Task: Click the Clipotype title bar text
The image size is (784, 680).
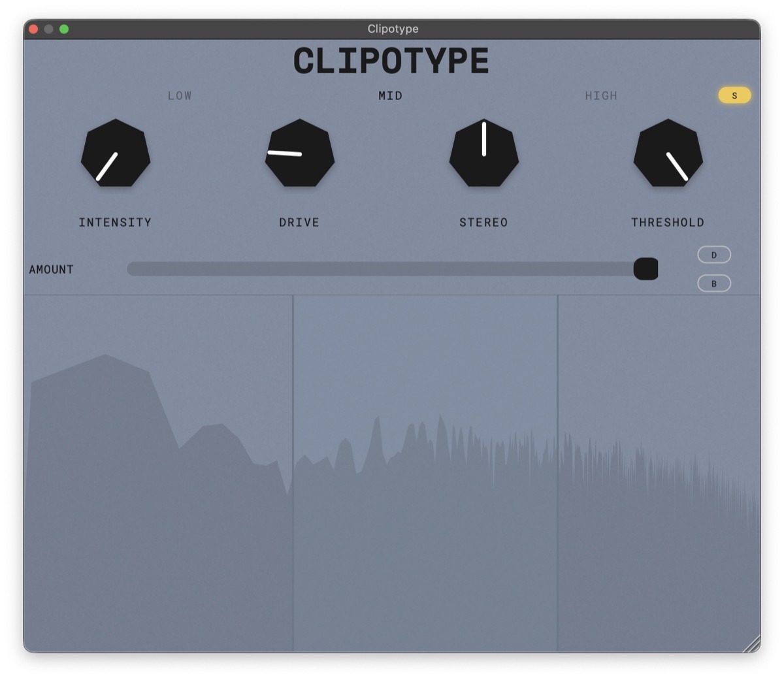Action: tap(393, 29)
